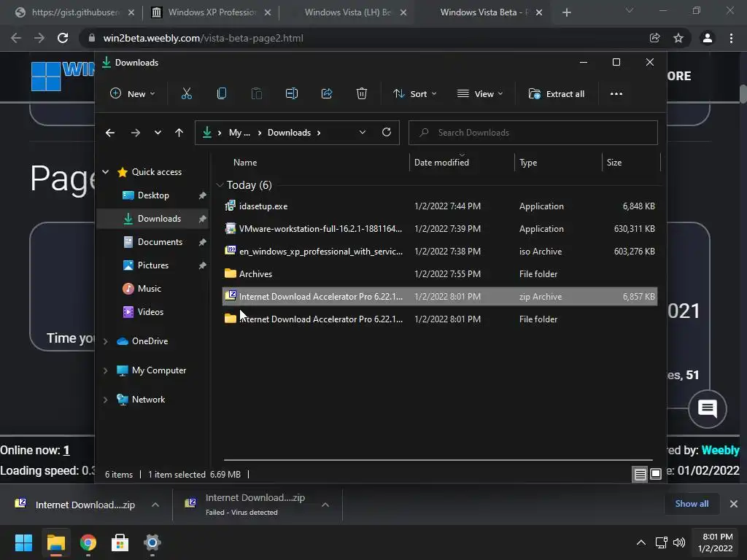Click the Rename icon in Explorer toolbar
Screen dimensions: 747x560
click(x=292, y=94)
